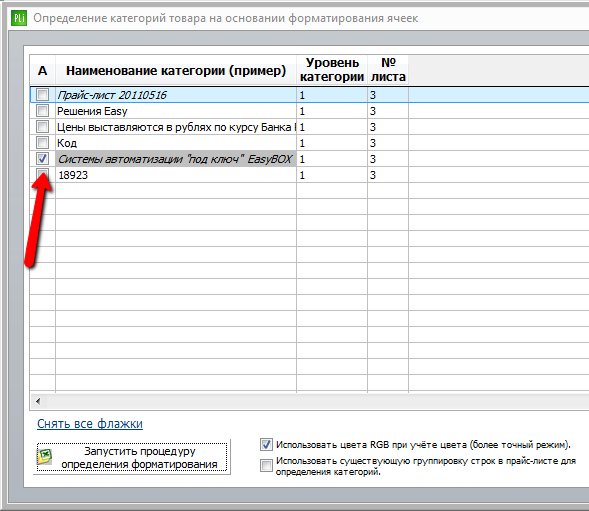Viewport: 589px width, 511px height.
Task: Tick the checkbox for the 18923 row
Action: [x=42, y=174]
